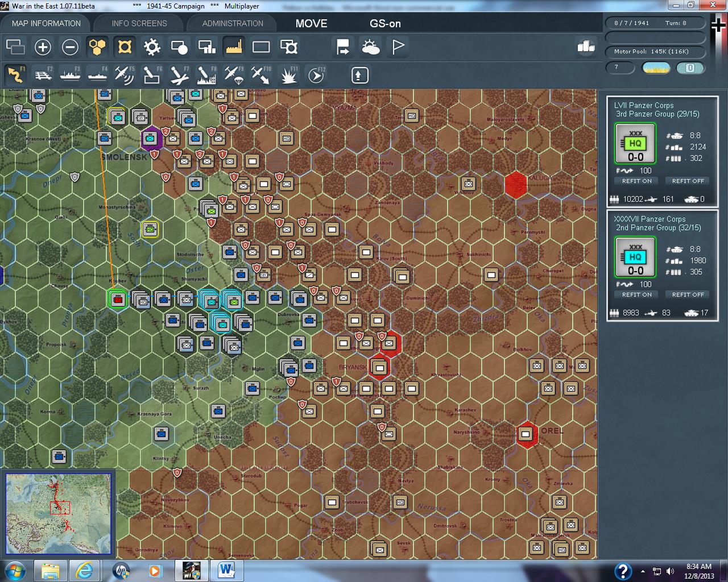This screenshot has width=728, height=582.
Task: Click the zoom out (minus) map icon
Action: tap(70, 47)
